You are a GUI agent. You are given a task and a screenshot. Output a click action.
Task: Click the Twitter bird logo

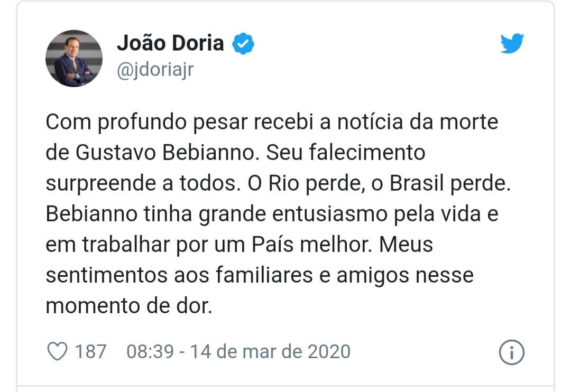click(x=512, y=43)
